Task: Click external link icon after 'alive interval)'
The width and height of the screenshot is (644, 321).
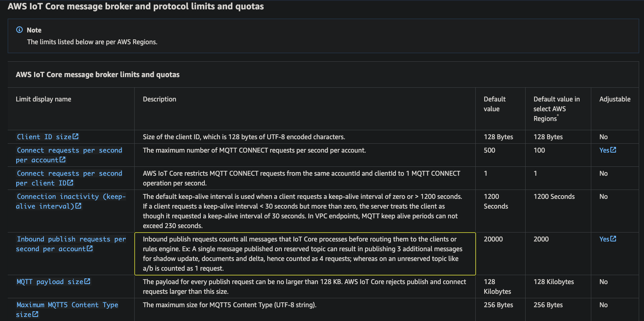Action: point(79,206)
